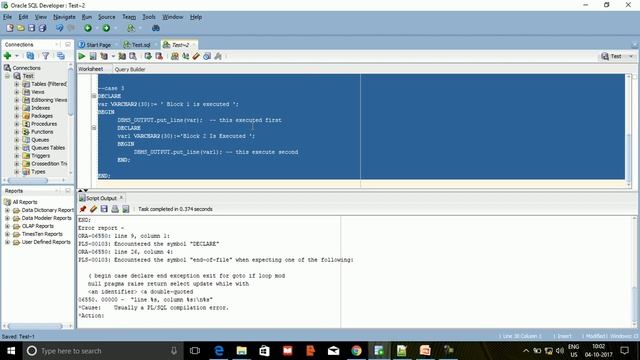Expand the User Defined Reports folder
Viewport: 640px width, 360px height.
click(x=7, y=242)
